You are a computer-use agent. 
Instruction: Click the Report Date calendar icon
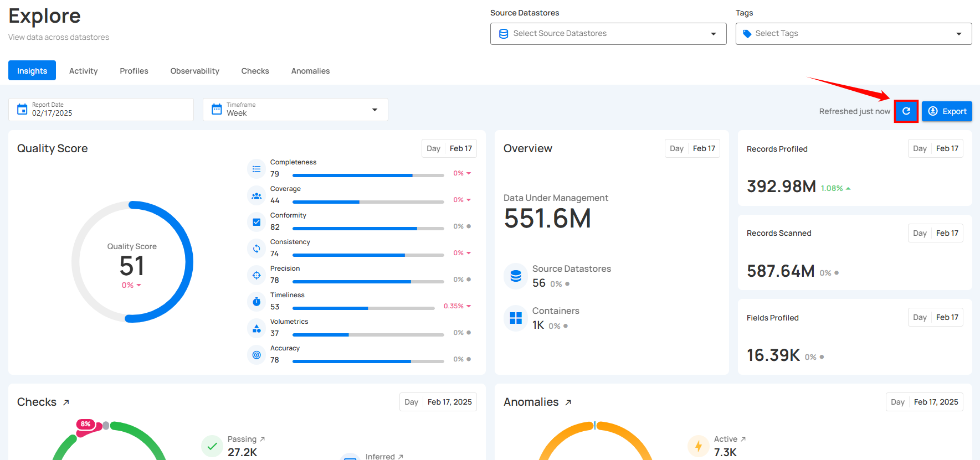pos(22,109)
